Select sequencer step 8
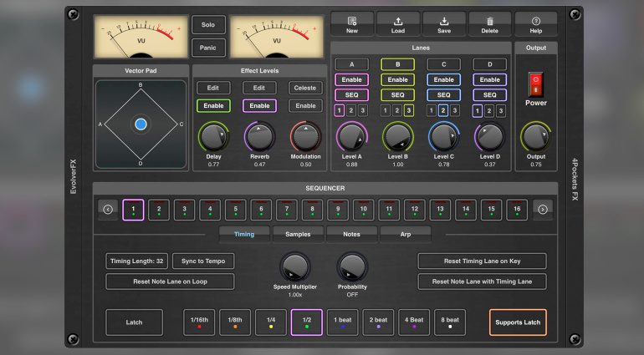 click(x=311, y=209)
